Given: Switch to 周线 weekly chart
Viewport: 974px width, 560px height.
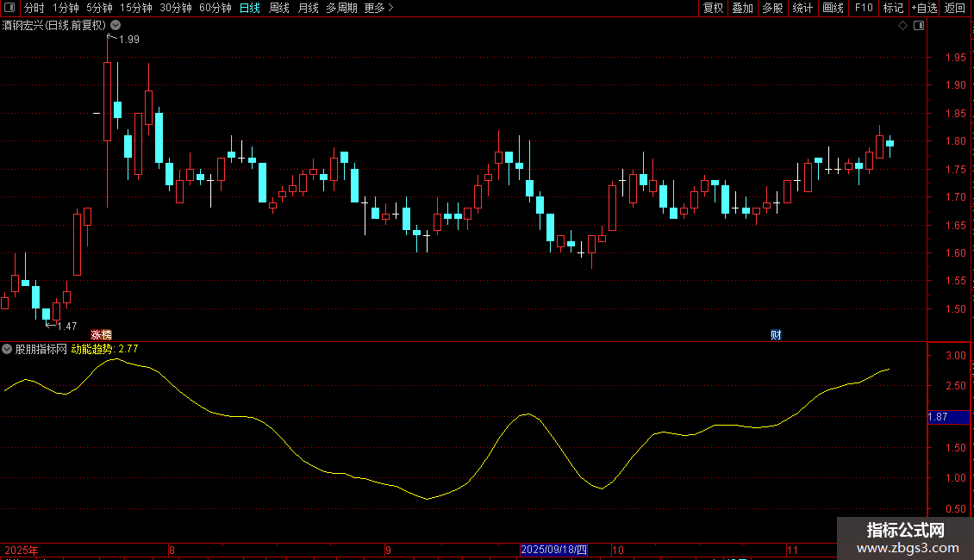Looking at the screenshot, I should click(x=279, y=8).
